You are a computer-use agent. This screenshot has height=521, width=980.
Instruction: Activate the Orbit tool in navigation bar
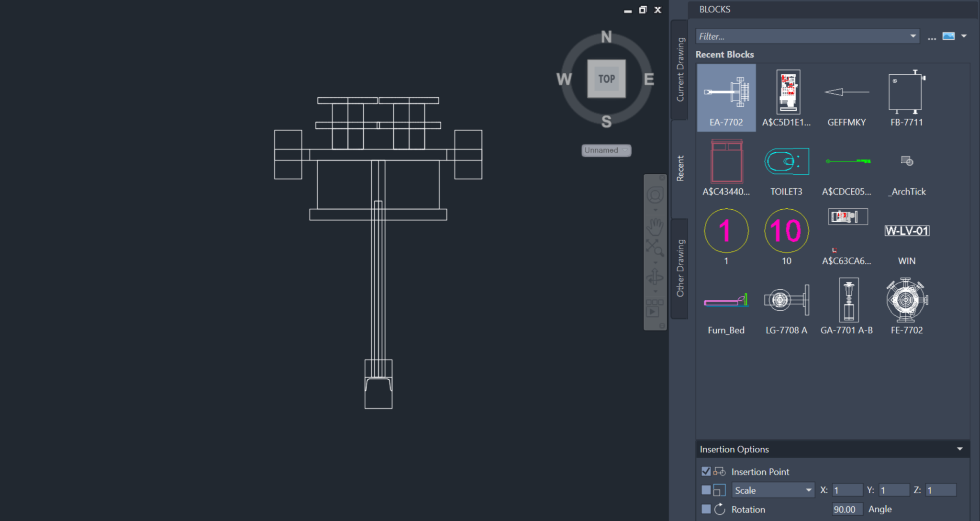click(655, 277)
